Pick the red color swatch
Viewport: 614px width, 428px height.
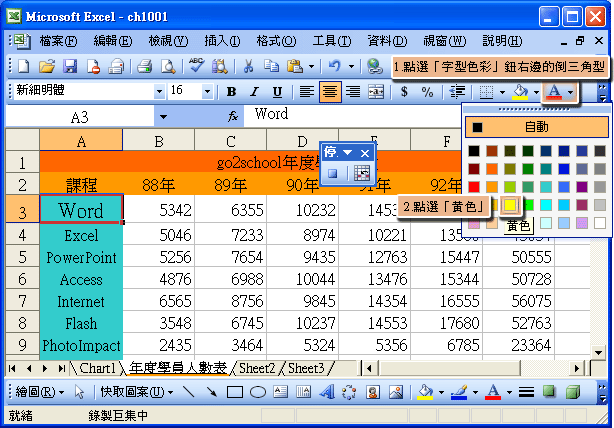(474, 186)
